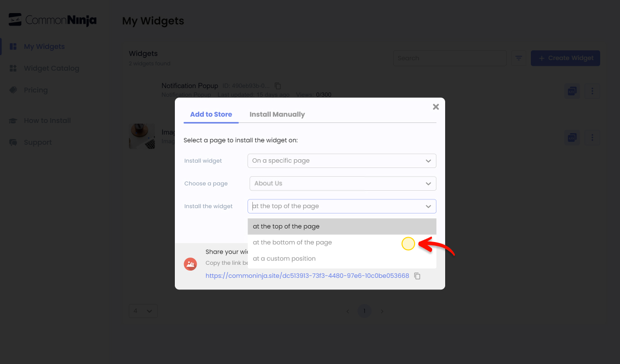Click the filter icon beside search
This screenshot has width=620, height=364.
[x=518, y=58]
